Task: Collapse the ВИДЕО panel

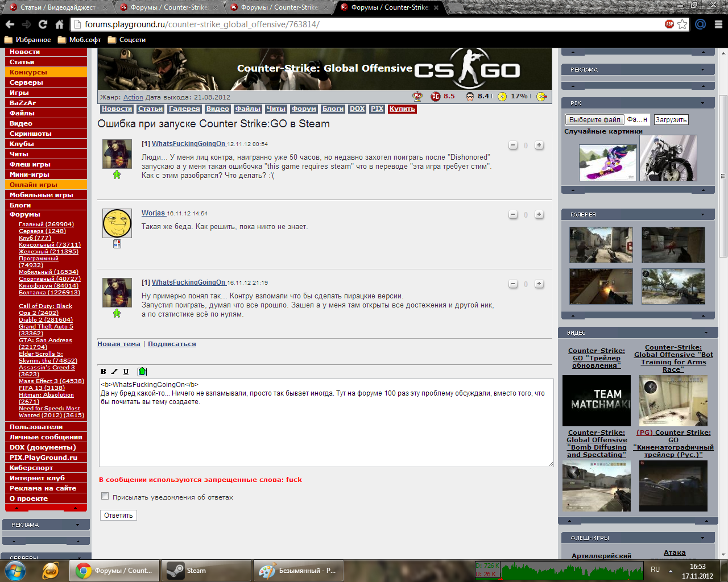Action: coord(706,333)
